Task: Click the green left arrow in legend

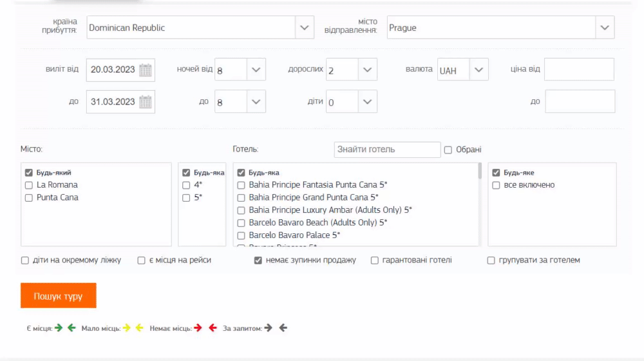Action: click(71, 327)
